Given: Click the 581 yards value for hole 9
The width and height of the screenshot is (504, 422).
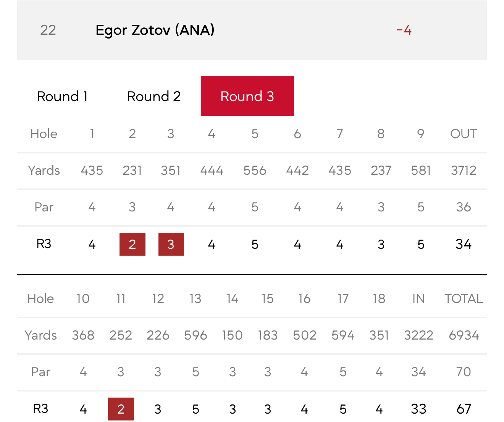Looking at the screenshot, I should click(x=421, y=170).
